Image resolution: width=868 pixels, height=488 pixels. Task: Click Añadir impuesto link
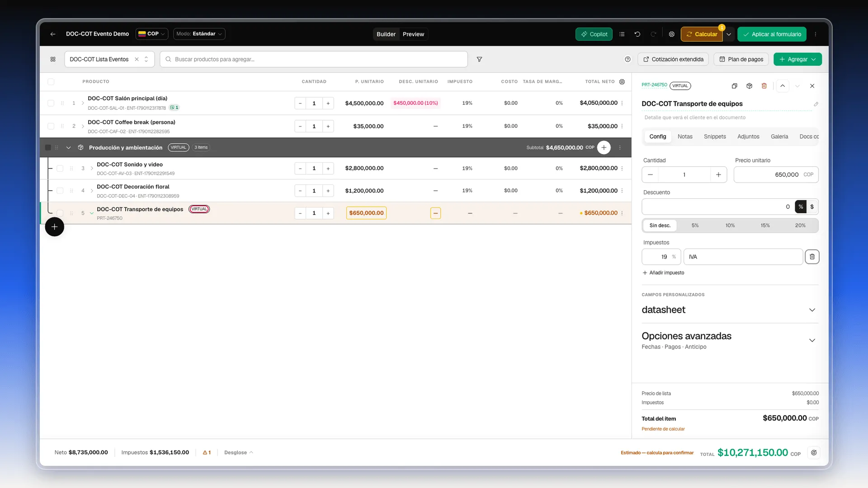(x=663, y=273)
